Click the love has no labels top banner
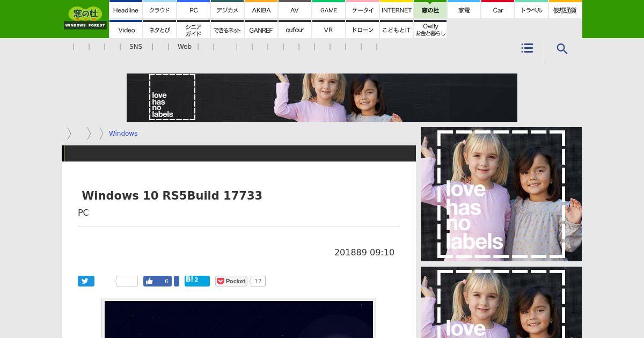Viewport: 644px width, 338px height. point(322,98)
